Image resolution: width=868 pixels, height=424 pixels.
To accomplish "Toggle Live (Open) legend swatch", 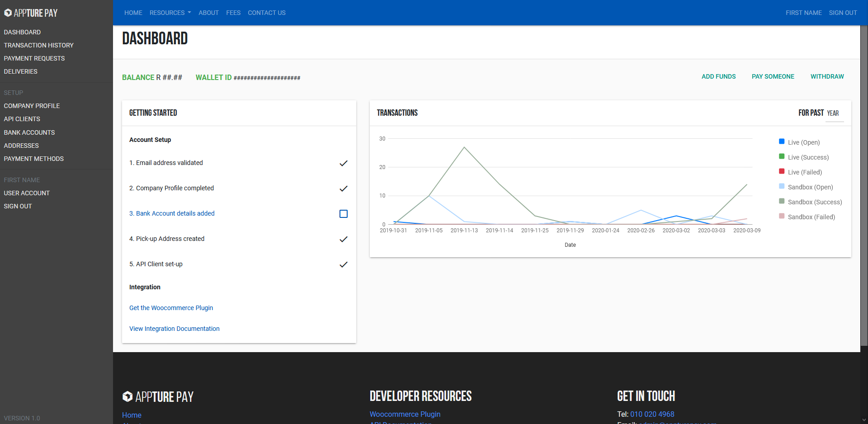I will 782,141.
